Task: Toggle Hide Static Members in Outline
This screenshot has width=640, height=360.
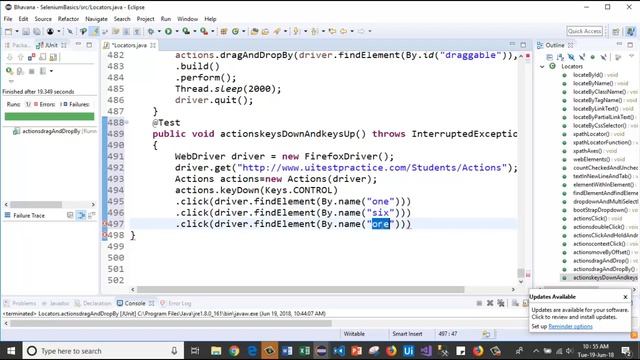Action: coord(582,58)
